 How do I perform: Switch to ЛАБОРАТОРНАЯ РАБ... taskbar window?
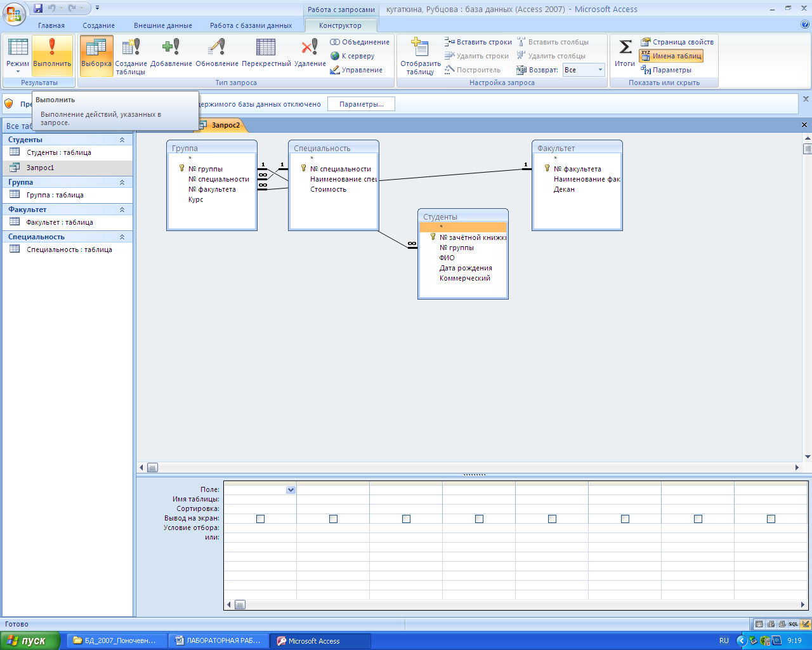coord(219,641)
